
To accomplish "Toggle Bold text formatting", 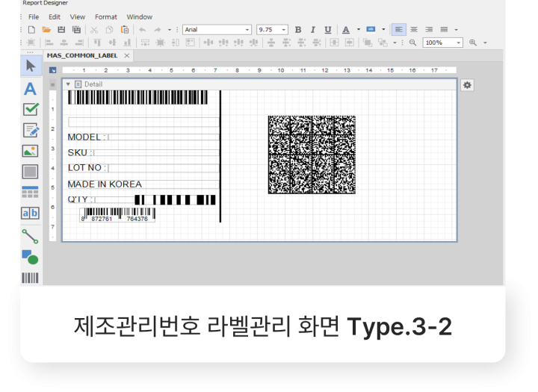I will click(298, 30).
